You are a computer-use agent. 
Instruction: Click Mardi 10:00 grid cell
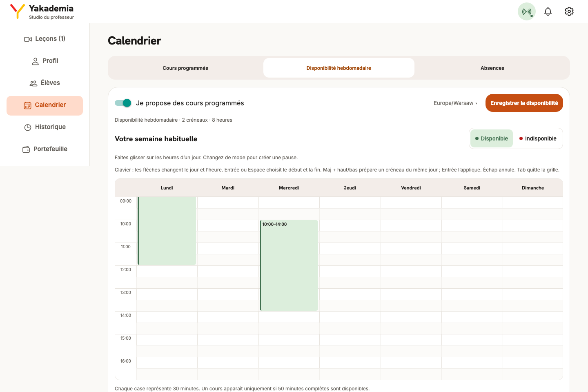228,225
